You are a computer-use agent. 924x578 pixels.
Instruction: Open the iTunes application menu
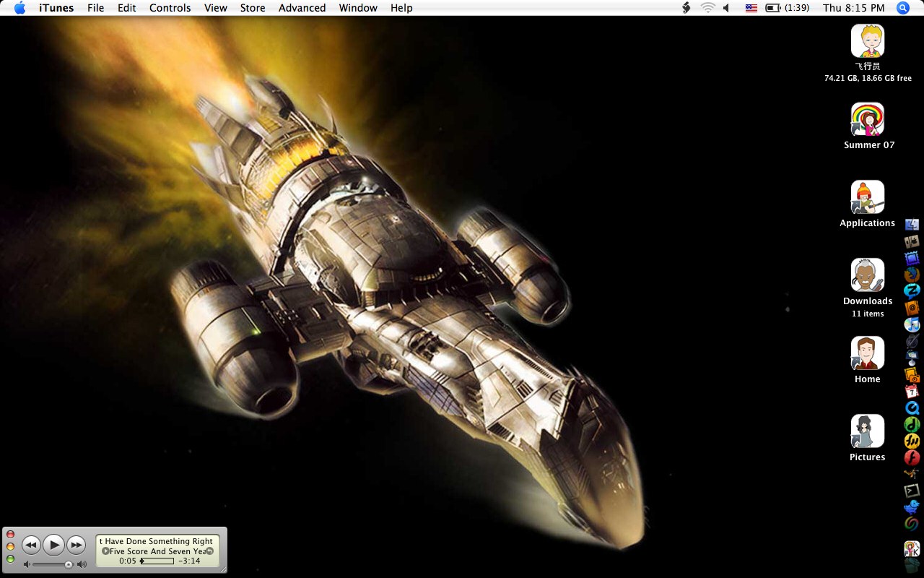[56, 8]
